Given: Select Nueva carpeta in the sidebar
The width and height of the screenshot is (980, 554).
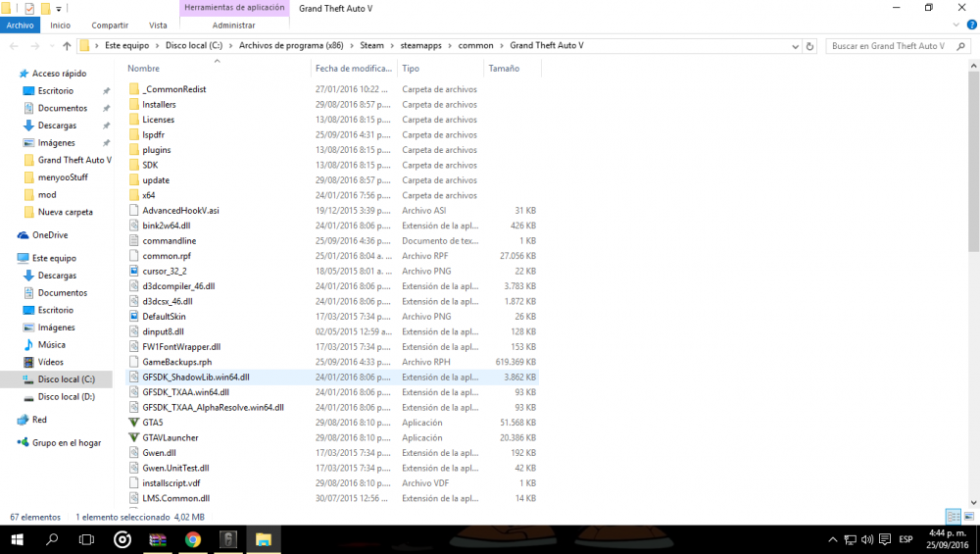Looking at the screenshot, I should click(x=65, y=212).
